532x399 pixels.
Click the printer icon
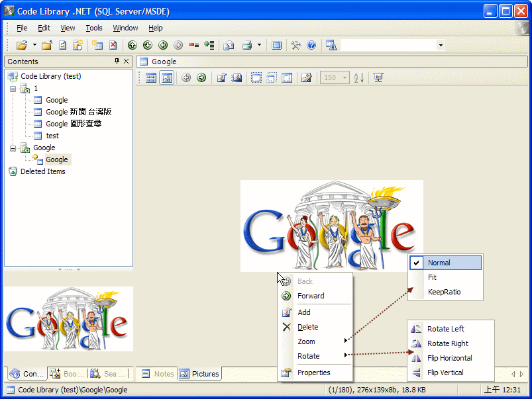point(247,45)
